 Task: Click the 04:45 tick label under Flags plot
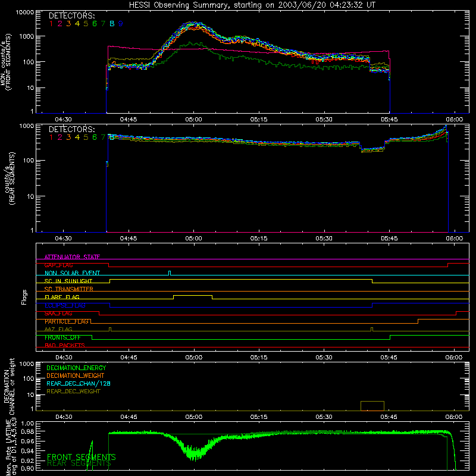click(129, 358)
